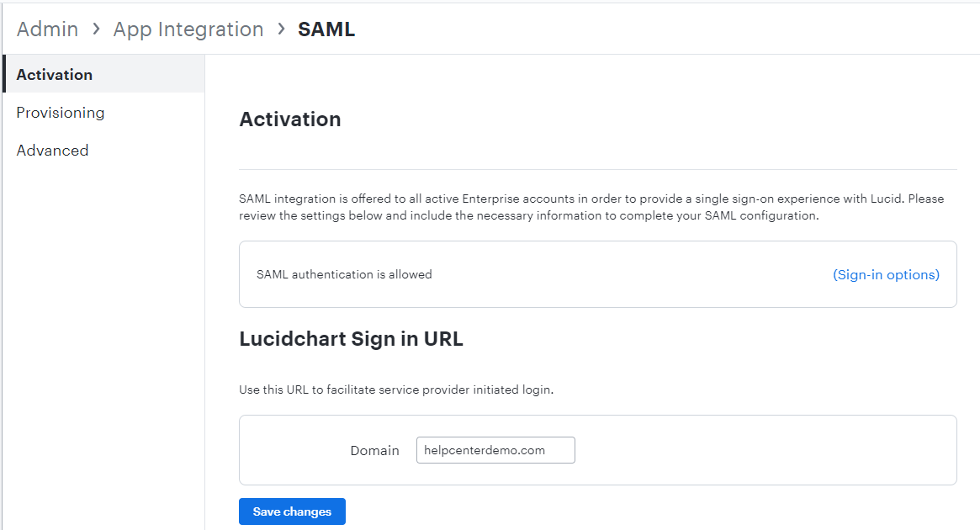Click the service provider login description text
980x530 pixels.
coord(371,390)
